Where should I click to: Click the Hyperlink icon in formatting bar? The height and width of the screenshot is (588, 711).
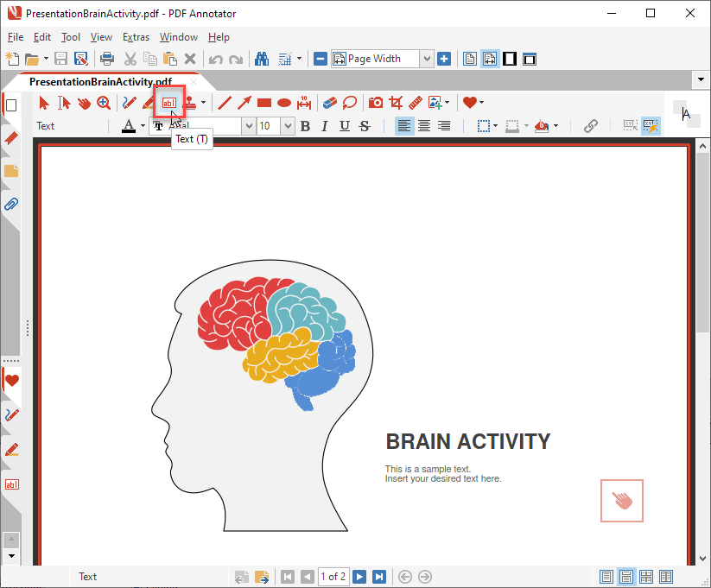[590, 126]
